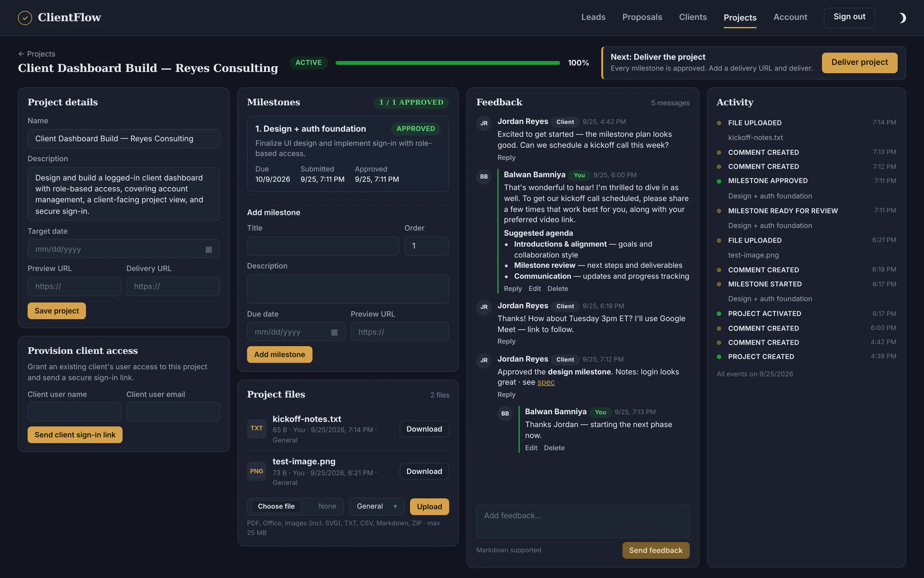Download test-image.png file

424,471
